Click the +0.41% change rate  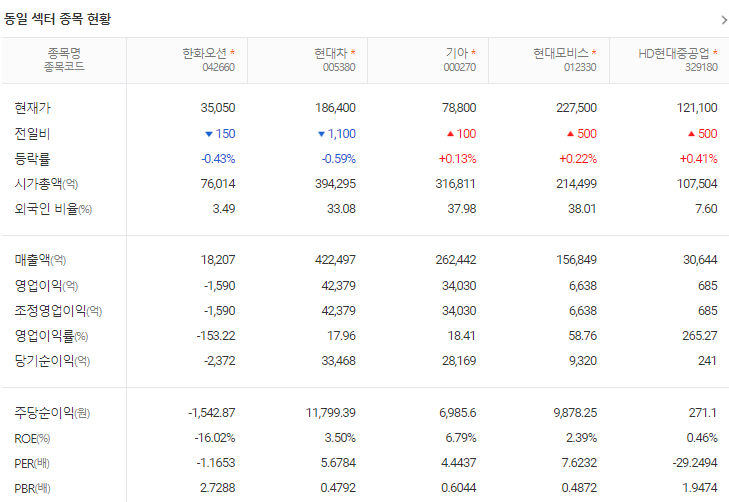[698, 159]
